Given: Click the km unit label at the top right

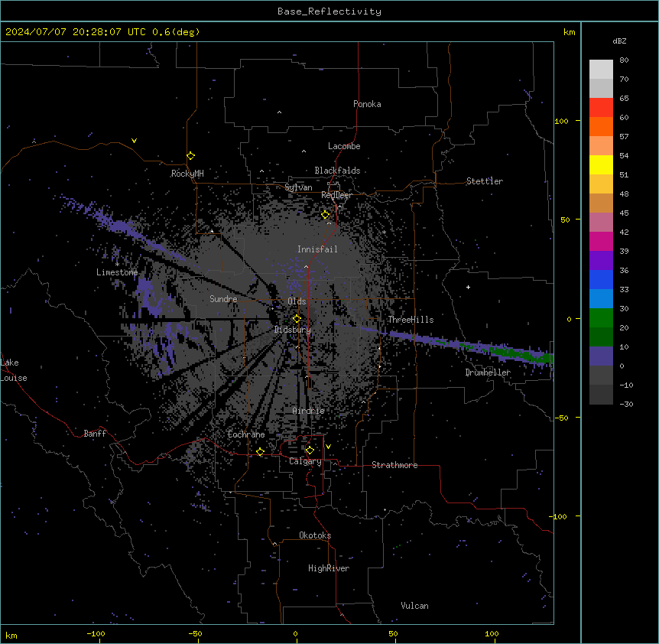Looking at the screenshot, I should (x=569, y=32).
